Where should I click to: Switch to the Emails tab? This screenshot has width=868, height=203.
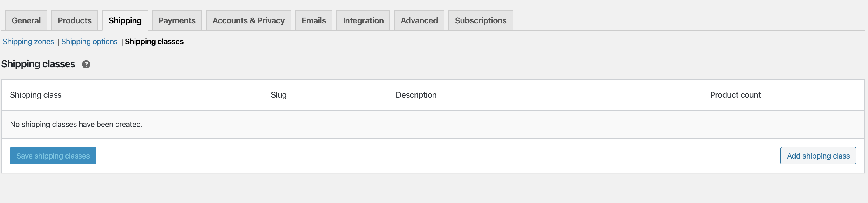[313, 20]
